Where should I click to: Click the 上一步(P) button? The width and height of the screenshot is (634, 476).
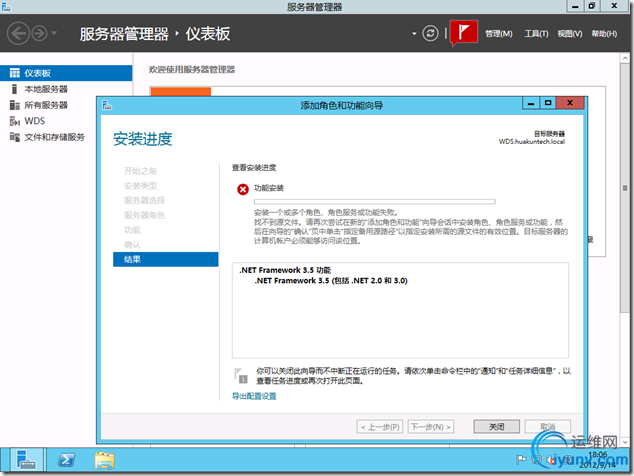pos(380,427)
